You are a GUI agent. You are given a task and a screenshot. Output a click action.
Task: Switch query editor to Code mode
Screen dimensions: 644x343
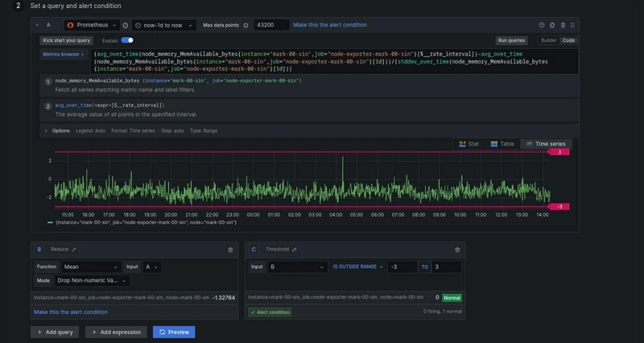pyautogui.click(x=568, y=39)
